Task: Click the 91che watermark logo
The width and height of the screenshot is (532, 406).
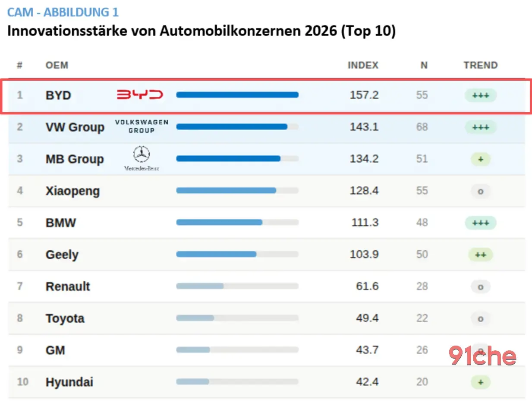Action: pyautogui.click(x=482, y=356)
